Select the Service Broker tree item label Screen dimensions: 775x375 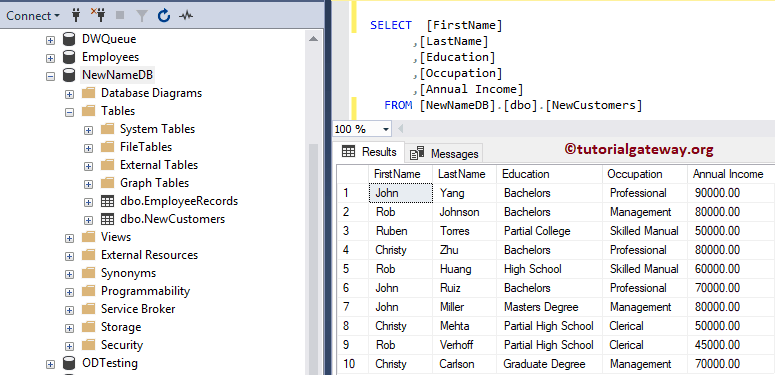click(138, 309)
